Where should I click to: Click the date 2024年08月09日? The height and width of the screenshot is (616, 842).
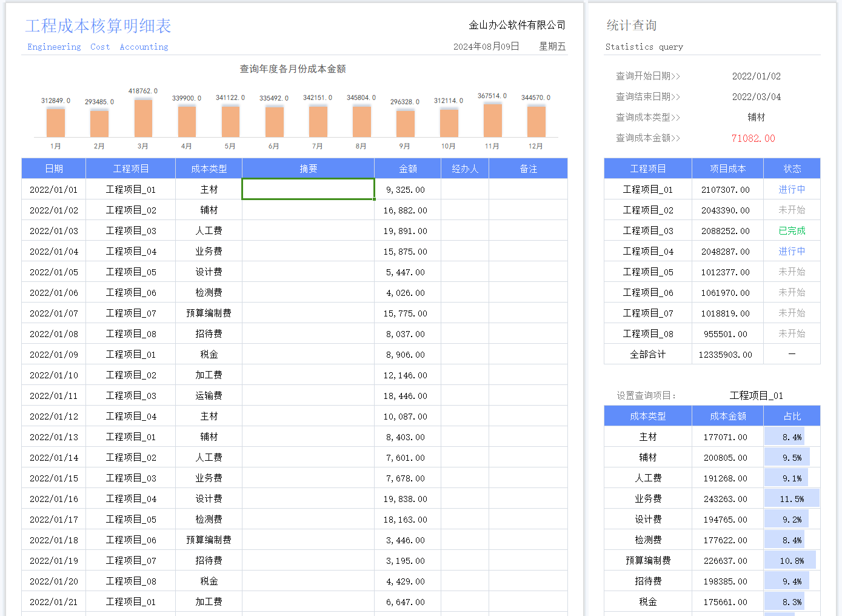coord(486,46)
